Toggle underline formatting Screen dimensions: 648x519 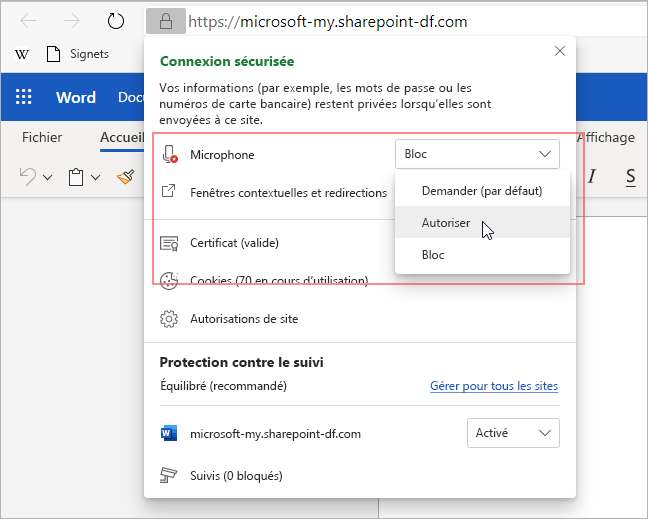pyautogui.click(x=631, y=177)
